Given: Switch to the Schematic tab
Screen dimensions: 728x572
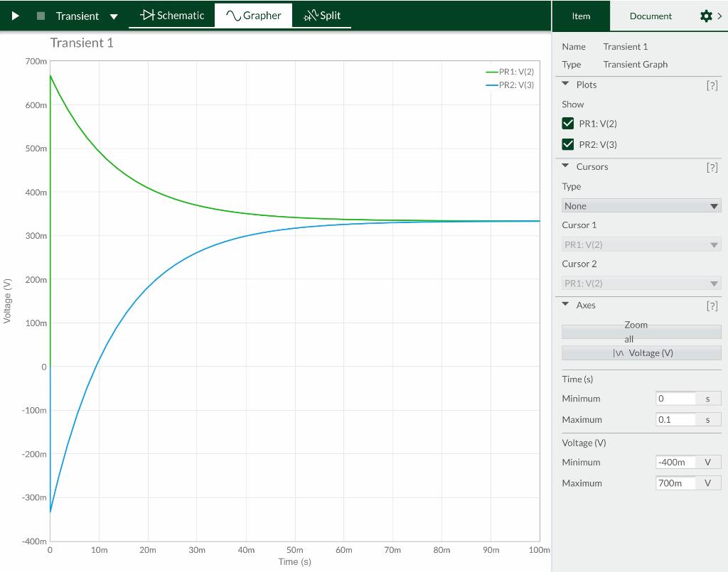Looking at the screenshot, I should (x=171, y=15).
